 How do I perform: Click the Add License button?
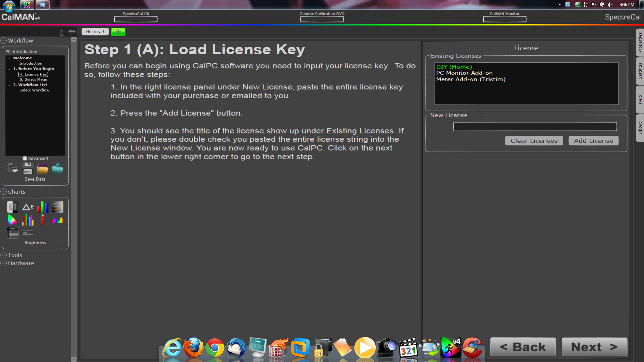click(593, 141)
